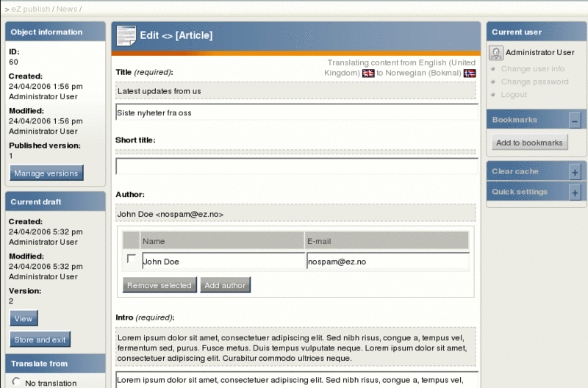The width and height of the screenshot is (588, 388).
Task: Click the article document icon in Edit header
Action: (x=126, y=35)
